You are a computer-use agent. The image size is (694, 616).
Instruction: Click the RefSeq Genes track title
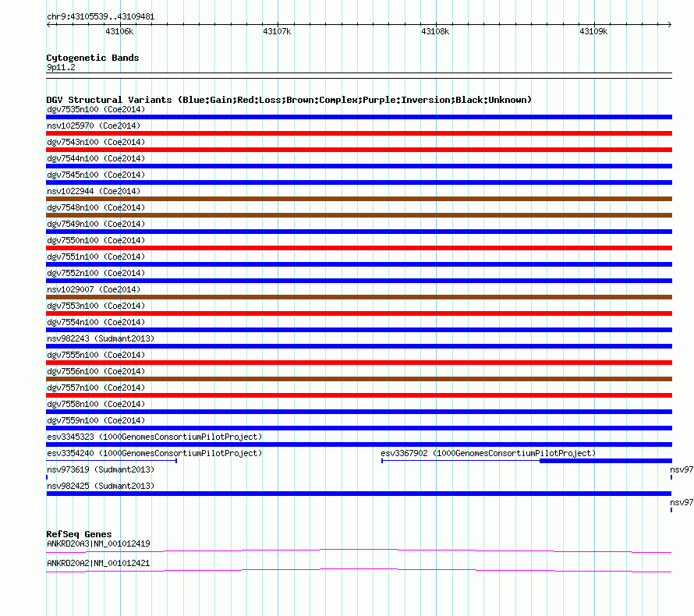tap(79, 533)
